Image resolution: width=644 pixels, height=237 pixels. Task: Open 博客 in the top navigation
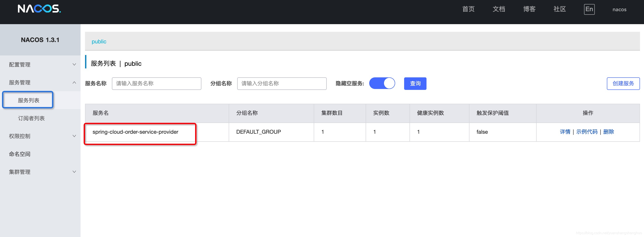[x=529, y=9]
